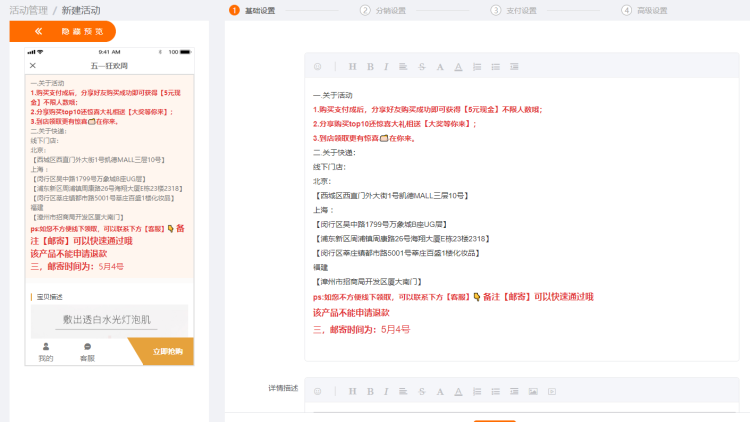The height and width of the screenshot is (422, 750).
Task: Insert ordered list in 详情描述 editor
Action: click(x=477, y=391)
